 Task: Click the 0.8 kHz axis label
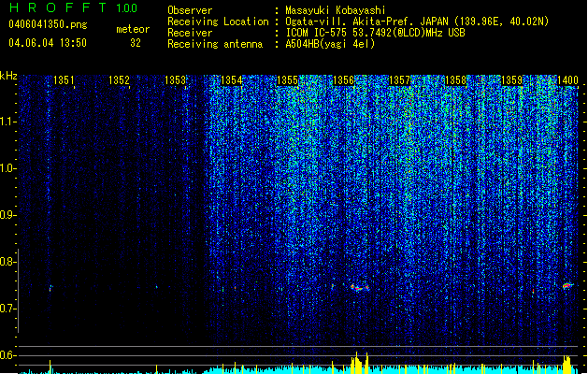[x=7, y=262]
